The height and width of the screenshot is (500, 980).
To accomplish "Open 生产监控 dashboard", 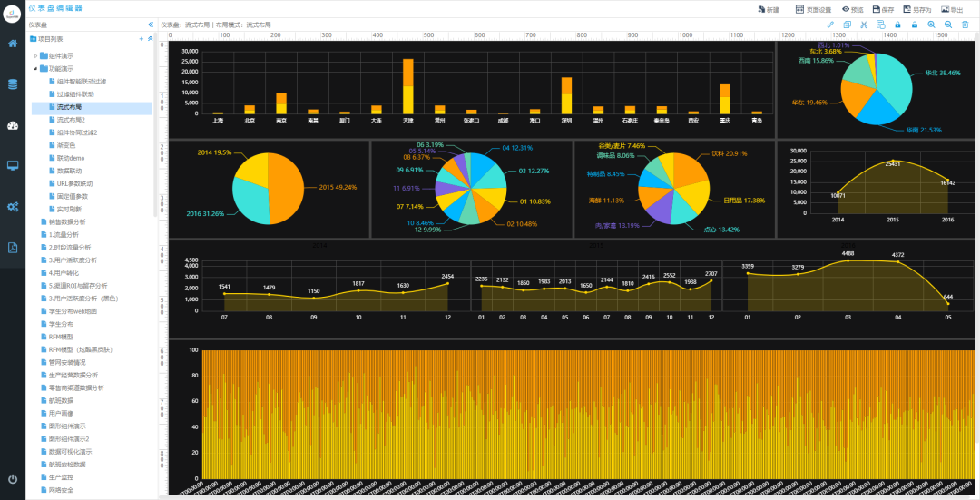I will [x=62, y=477].
